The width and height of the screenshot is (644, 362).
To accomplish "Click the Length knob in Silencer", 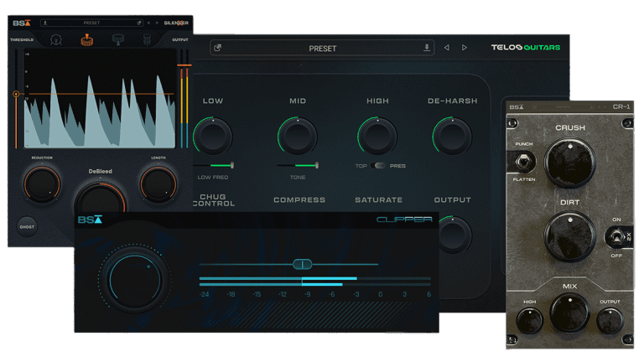I will 158,184.
